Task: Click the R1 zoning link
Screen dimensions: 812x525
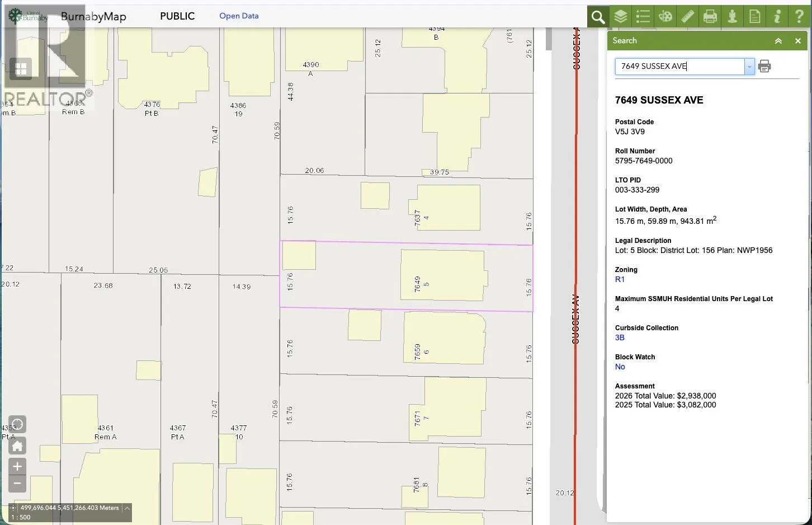Action: click(620, 279)
